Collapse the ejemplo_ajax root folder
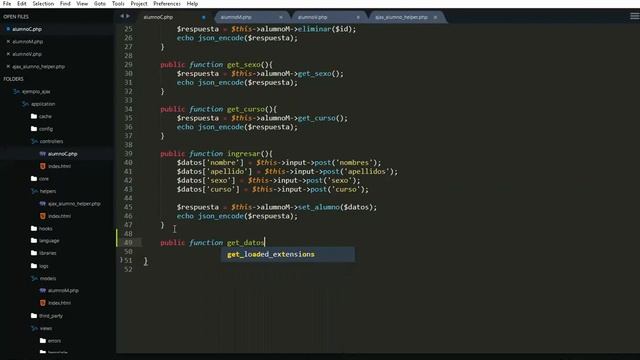The width and height of the screenshot is (640, 360). tap(16, 91)
